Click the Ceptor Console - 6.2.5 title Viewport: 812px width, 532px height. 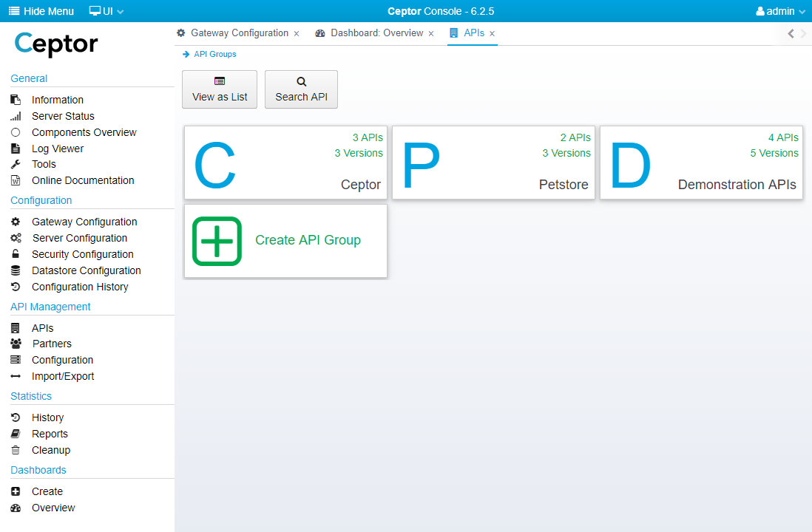pyautogui.click(x=441, y=11)
